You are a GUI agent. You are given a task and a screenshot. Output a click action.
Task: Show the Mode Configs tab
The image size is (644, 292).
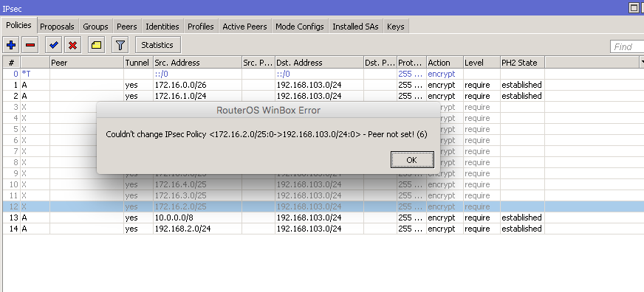[299, 27]
